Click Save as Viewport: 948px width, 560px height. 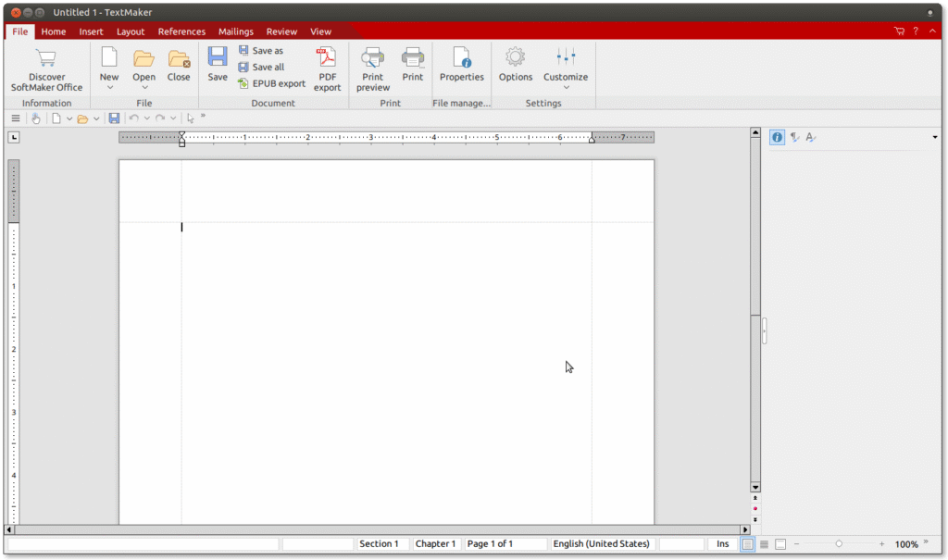coord(261,51)
